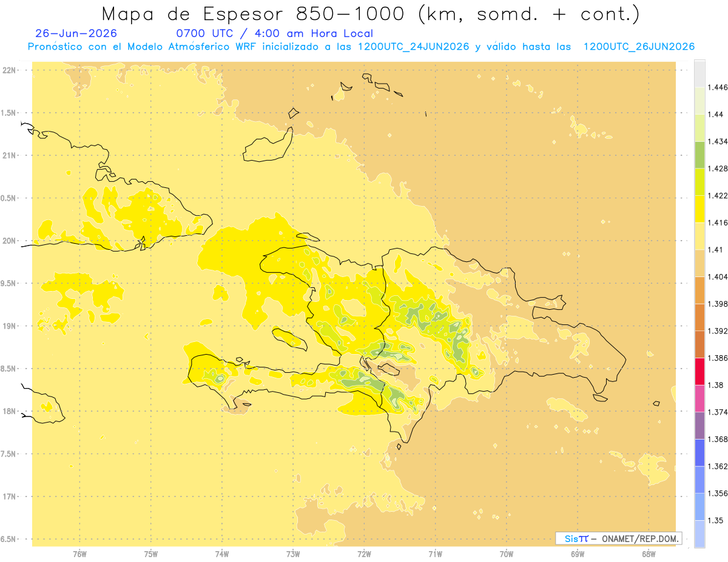Click the purple legend swatch between 1.368 and 1.374
Viewport: 728px width, 562px height.
tap(699, 426)
